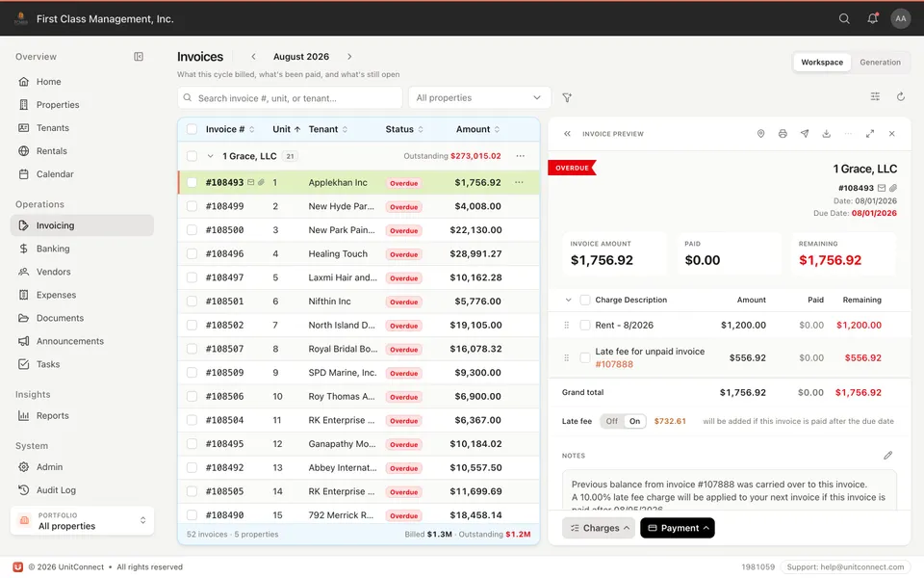Collapse the charges list chevron
Screen dimensions: 924x578
[568, 300]
